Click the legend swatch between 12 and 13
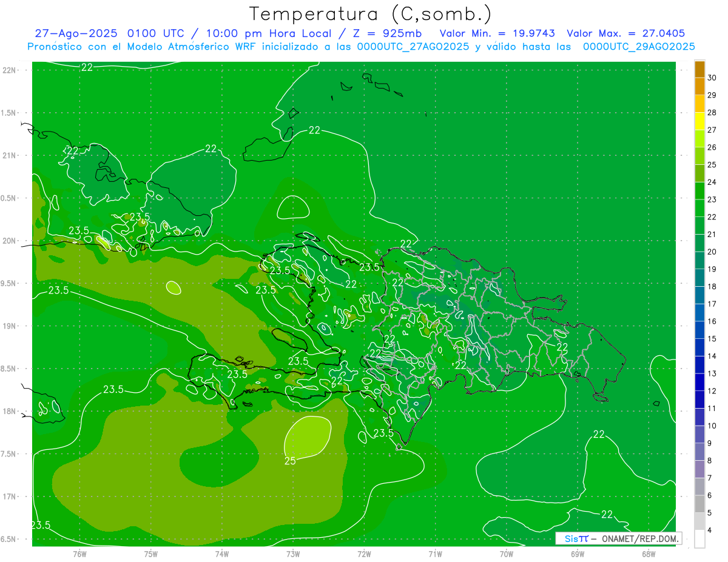Viewport: 728px width, 562px height. click(x=699, y=382)
